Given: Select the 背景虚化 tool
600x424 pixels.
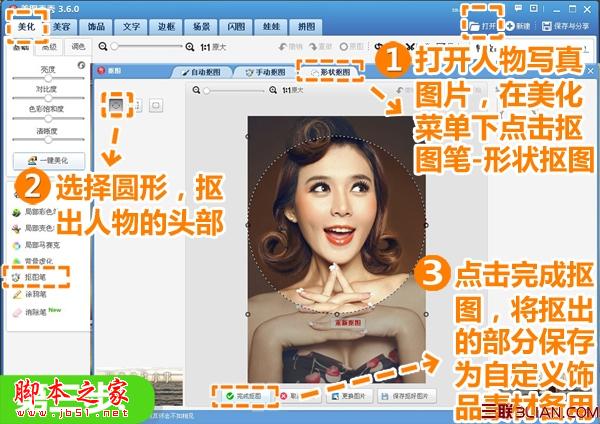Looking at the screenshot, I should tap(33, 261).
